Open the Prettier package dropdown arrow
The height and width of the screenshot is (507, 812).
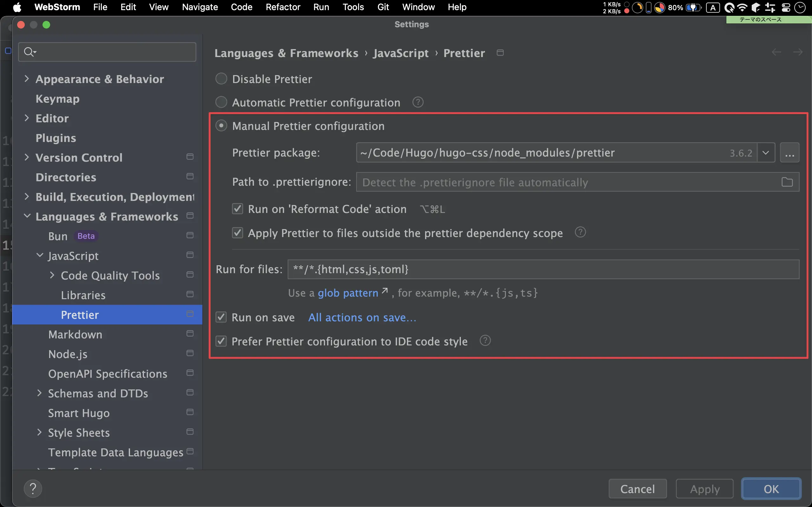[x=766, y=152]
